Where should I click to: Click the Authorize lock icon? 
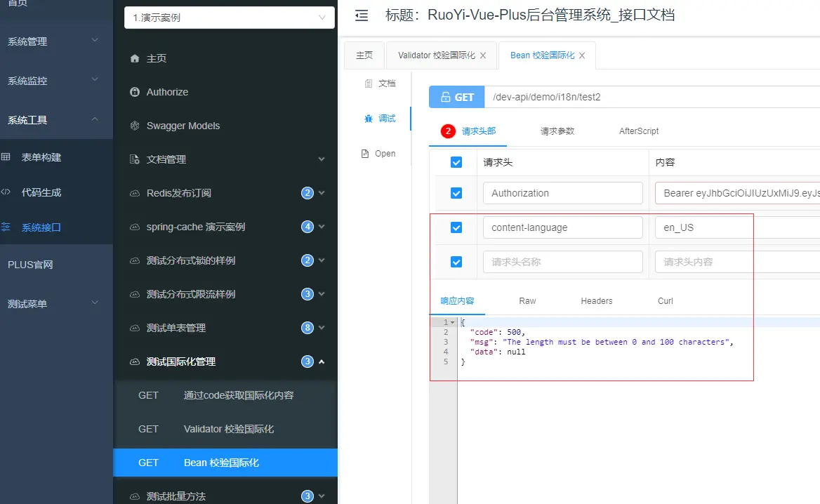tap(134, 92)
